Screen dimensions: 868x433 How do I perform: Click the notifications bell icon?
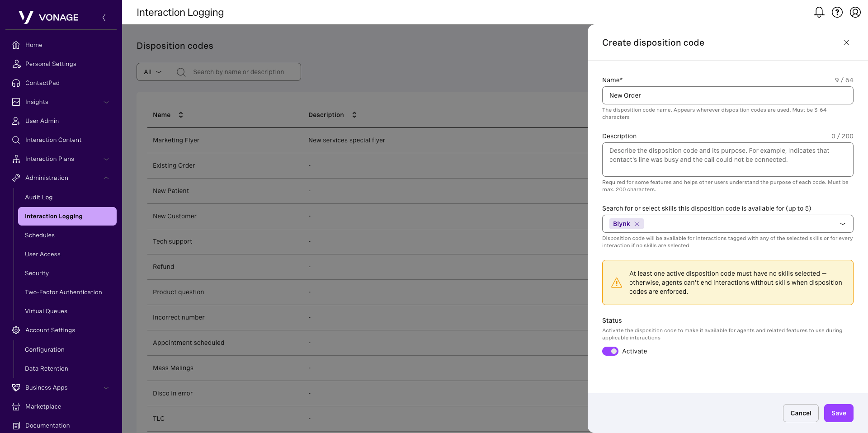coord(819,12)
